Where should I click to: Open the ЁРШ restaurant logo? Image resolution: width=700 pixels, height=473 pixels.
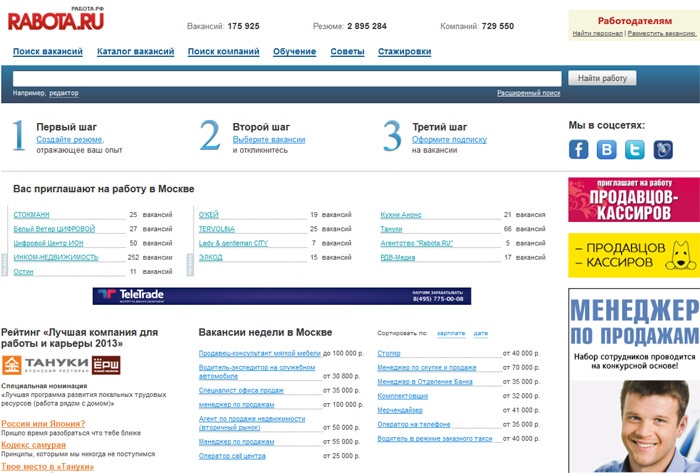point(106,365)
